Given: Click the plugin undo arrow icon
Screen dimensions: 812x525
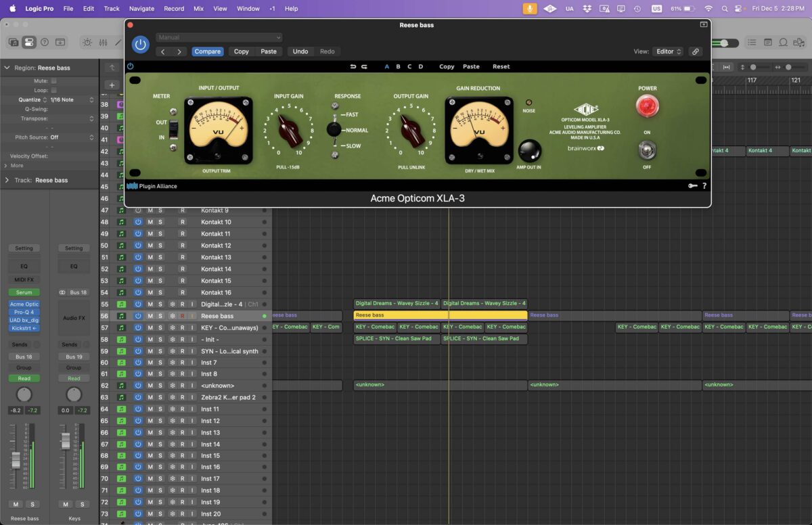Looking at the screenshot, I should pyautogui.click(x=353, y=66).
